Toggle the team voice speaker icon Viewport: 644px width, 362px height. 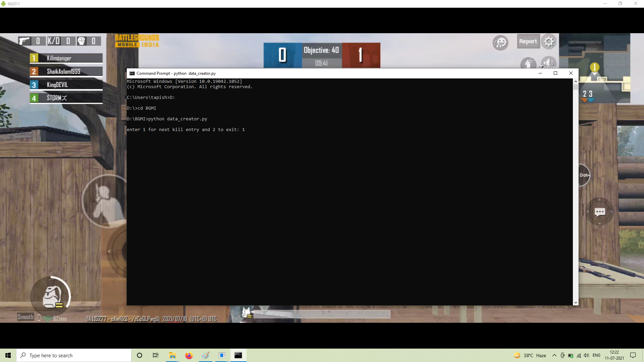coord(549,63)
